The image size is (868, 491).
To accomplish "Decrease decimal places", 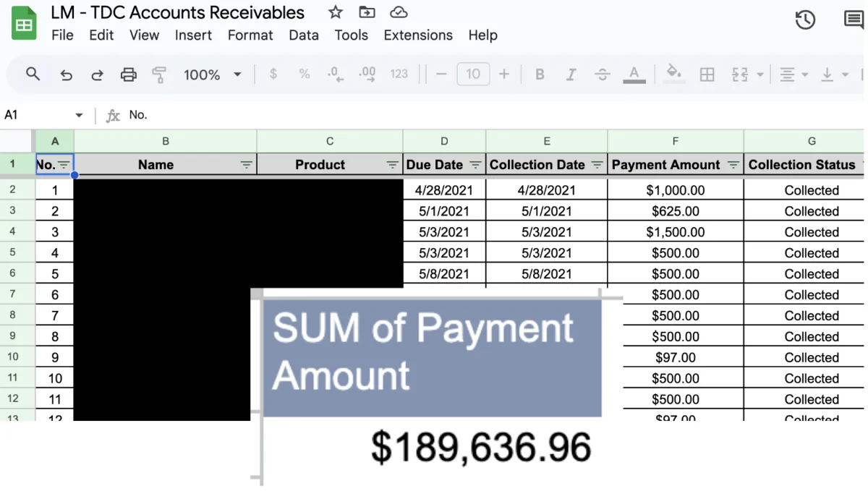I will pyautogui.click(x=335, y=74).
